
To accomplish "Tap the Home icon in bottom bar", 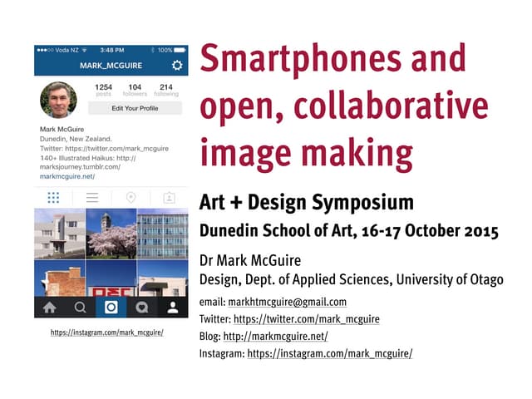I will 49,307.
